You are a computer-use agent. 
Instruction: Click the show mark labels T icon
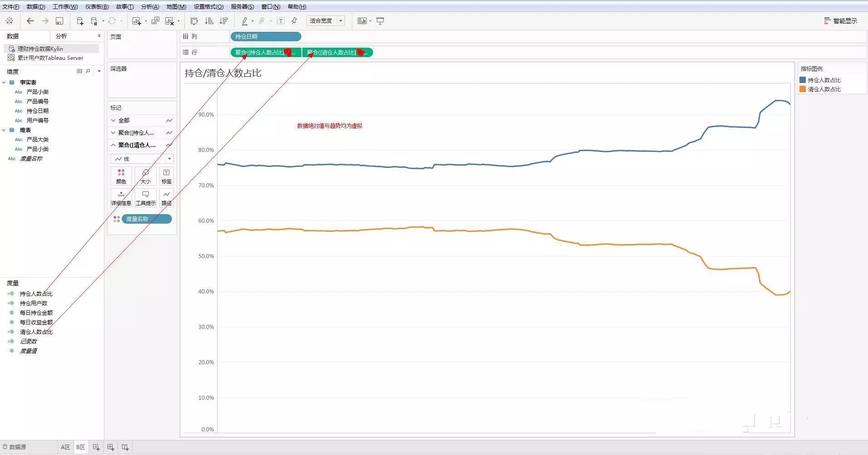click(x=281, y=21)
